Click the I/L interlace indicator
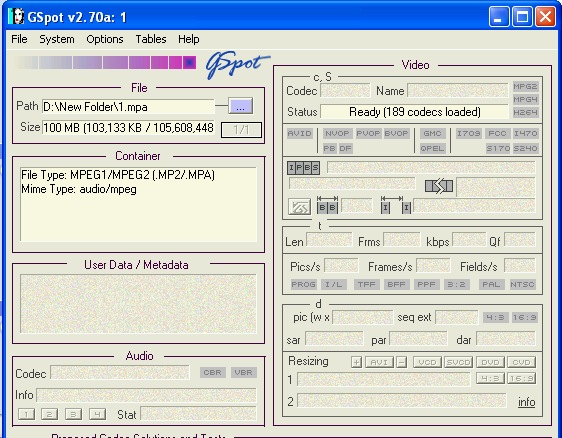The width and height of the screenshot is (562, 438). 333,285
